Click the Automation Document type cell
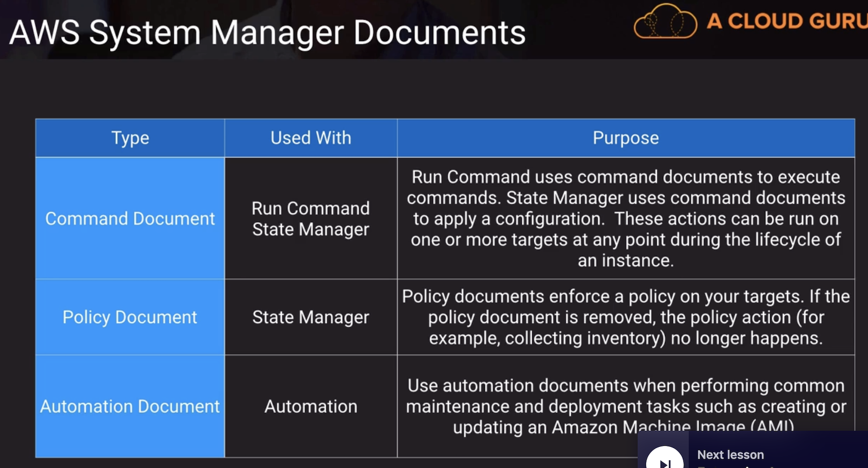 pos(130,406)
